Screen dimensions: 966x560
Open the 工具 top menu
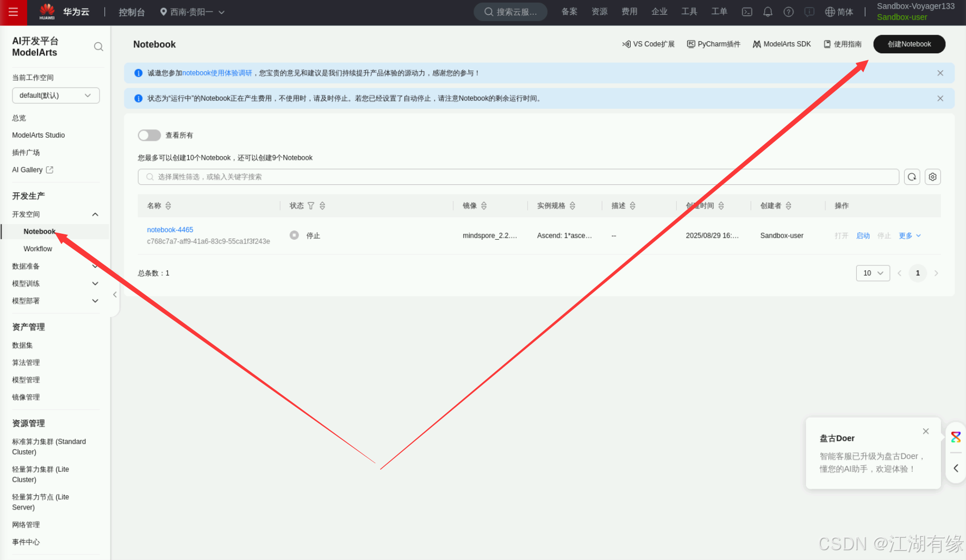(689, 11)
